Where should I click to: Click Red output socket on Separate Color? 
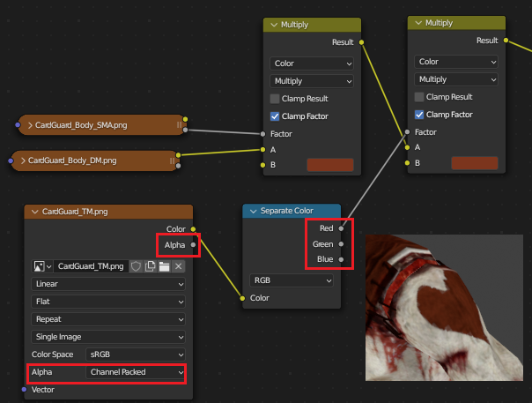(341, 228)
